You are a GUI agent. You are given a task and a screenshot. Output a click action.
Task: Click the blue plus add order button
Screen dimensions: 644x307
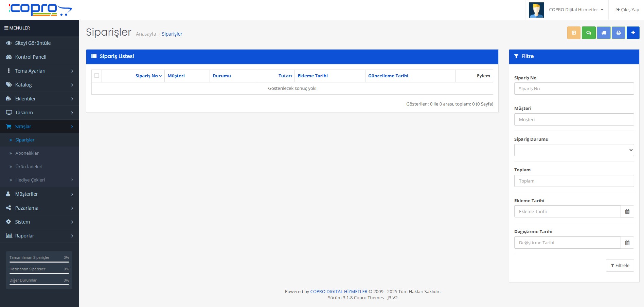633,33
